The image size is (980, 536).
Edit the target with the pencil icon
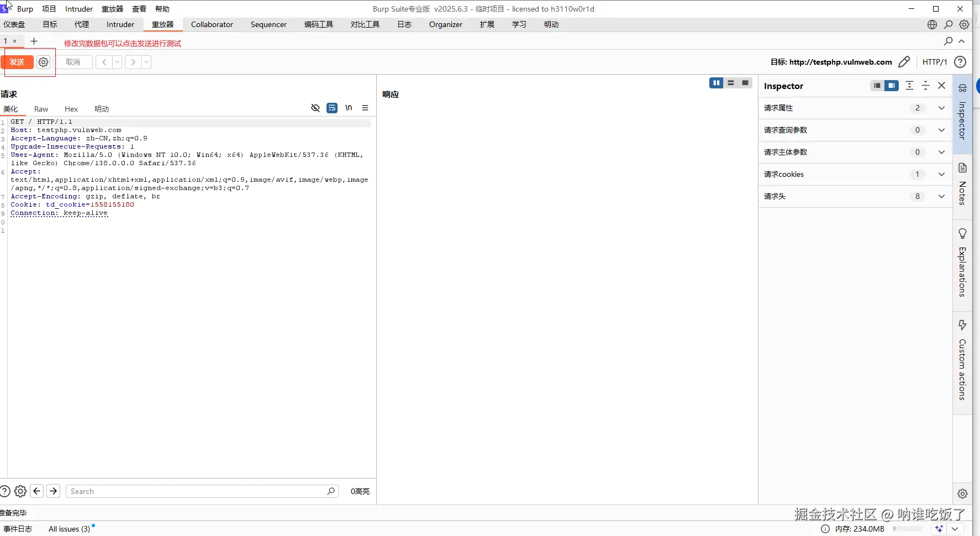[904, 62]
